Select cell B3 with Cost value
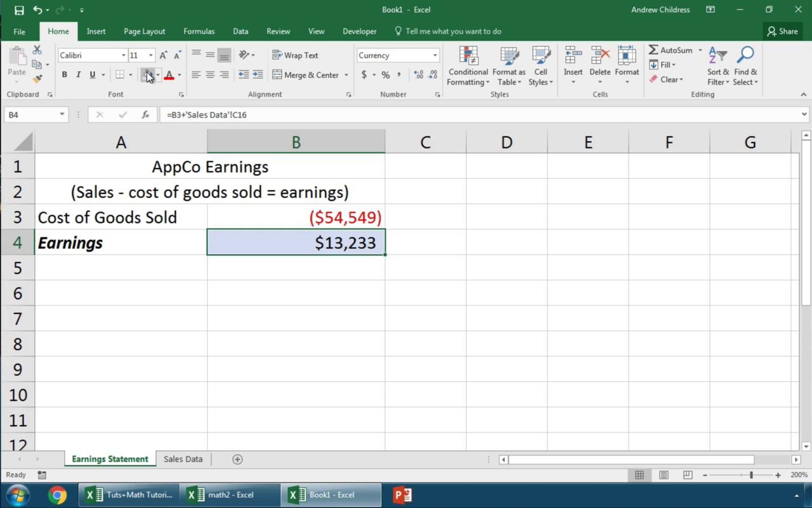This screenshot has height=508, width=812. [x=296, y=217]
